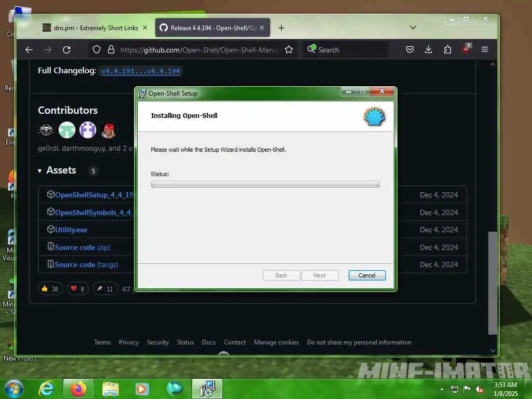Open the Privacy footer link

tap(129, 342)
